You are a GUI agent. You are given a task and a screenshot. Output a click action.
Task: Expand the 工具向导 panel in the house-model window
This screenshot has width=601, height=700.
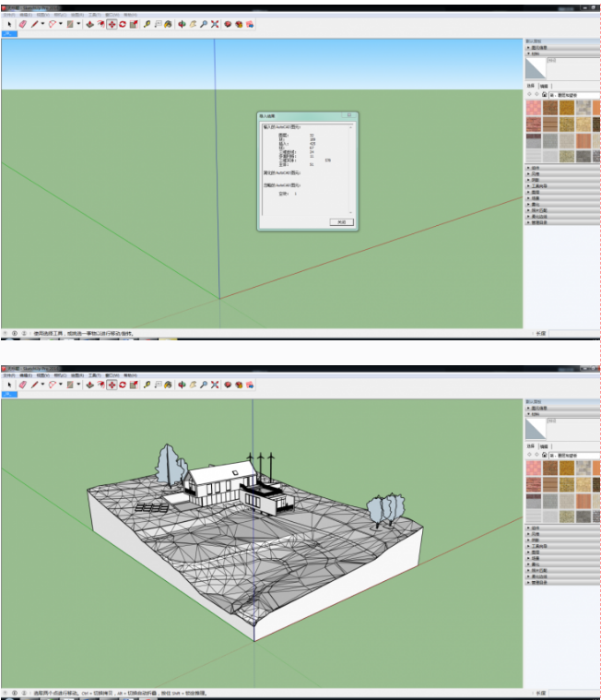(x=562, y=546)
